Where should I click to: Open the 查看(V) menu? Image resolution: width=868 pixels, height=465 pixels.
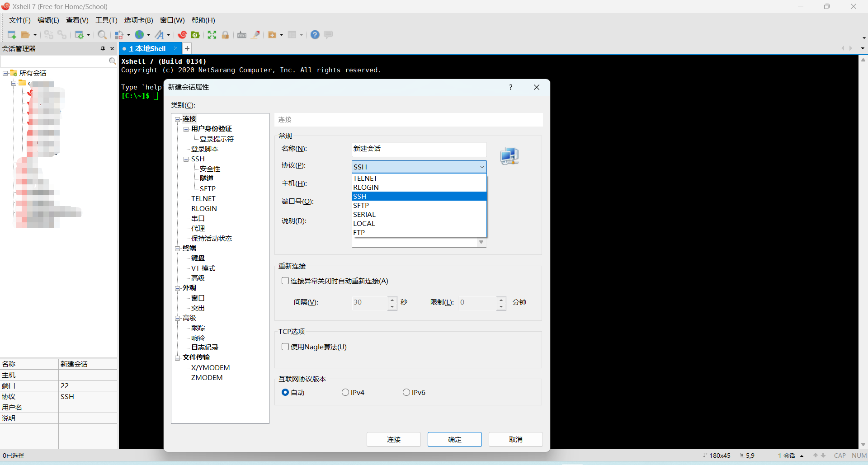coord(77,20)
